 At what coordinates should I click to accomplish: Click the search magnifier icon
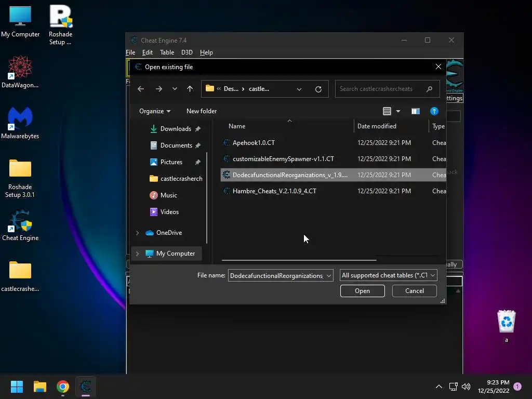click(x=429, y=89)
